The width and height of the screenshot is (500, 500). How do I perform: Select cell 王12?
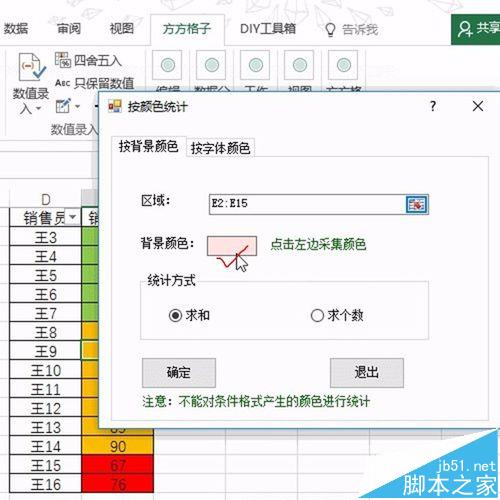[46, 408]
